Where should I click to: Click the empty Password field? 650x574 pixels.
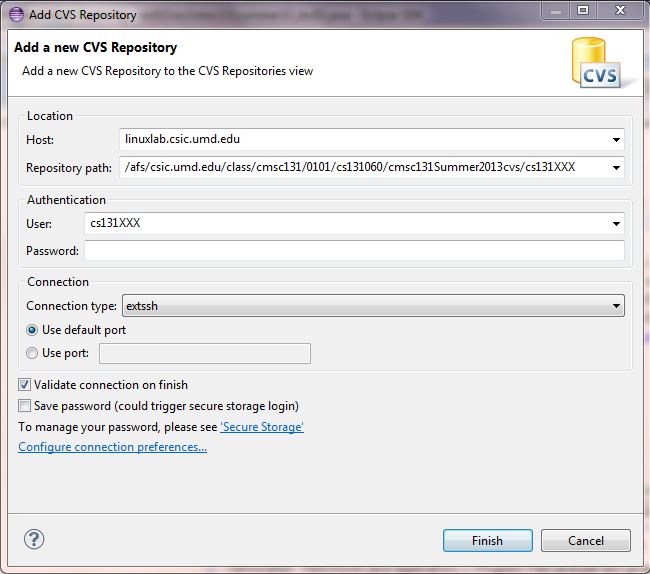(x=354, y=251)
